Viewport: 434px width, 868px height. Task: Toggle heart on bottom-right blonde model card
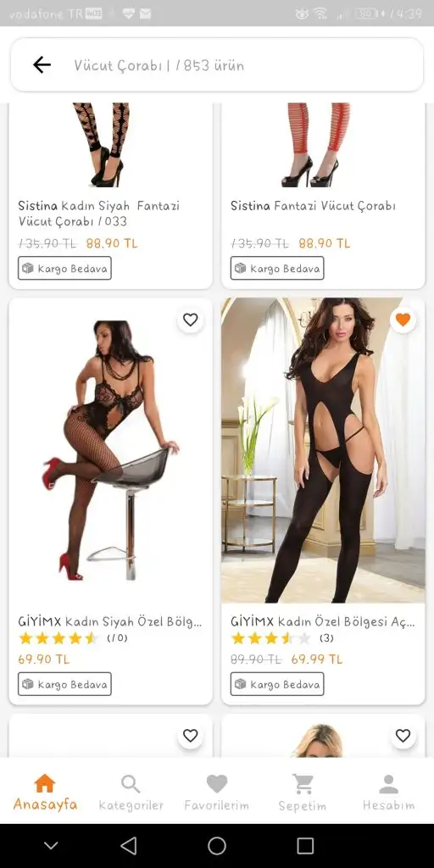point(403,736)
